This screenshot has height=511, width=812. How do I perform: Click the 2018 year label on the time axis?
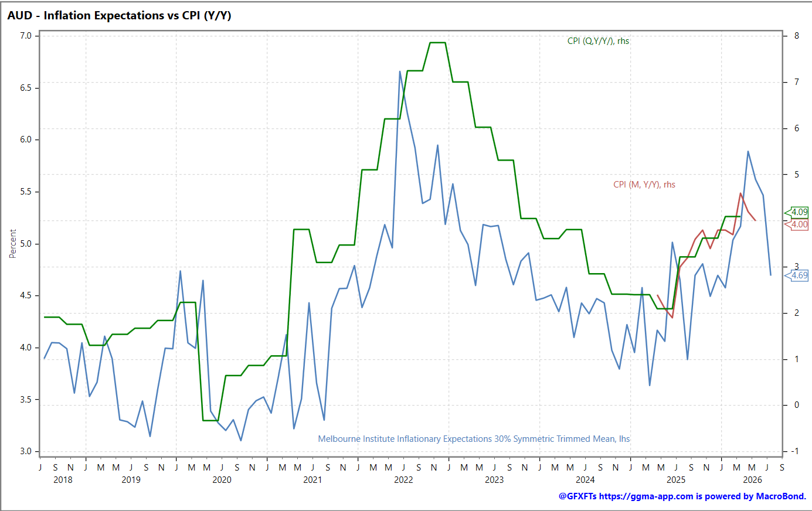pos(63,480)
